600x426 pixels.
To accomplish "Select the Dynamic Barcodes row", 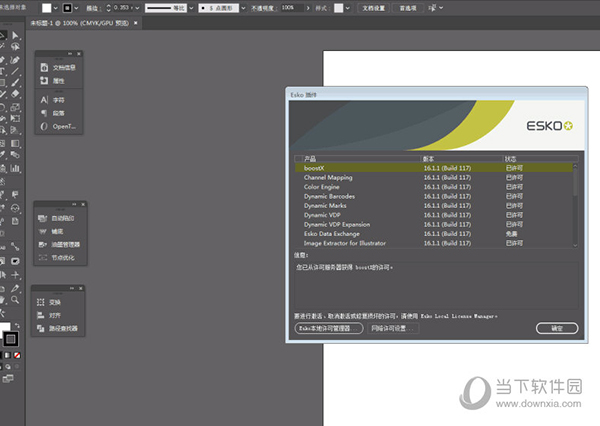I will [434, 196].
